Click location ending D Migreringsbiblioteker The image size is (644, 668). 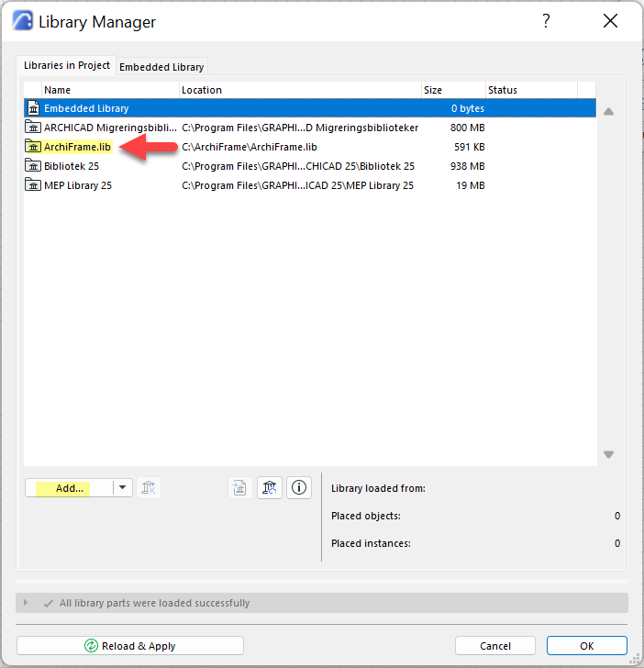pos(300,128)
